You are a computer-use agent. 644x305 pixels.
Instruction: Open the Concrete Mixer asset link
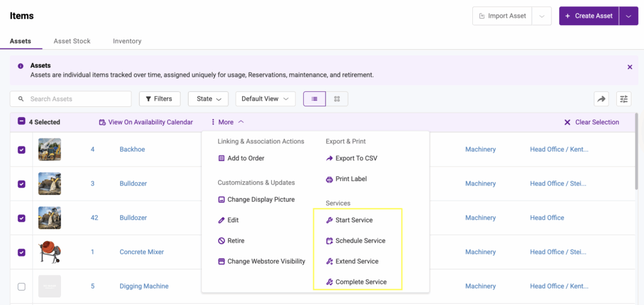[142, 252]
